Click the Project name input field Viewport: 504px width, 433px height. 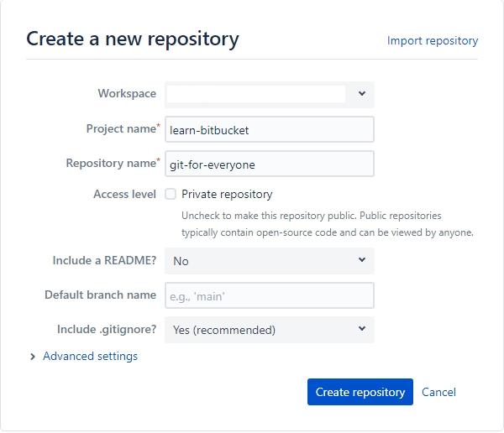[270, 129]
